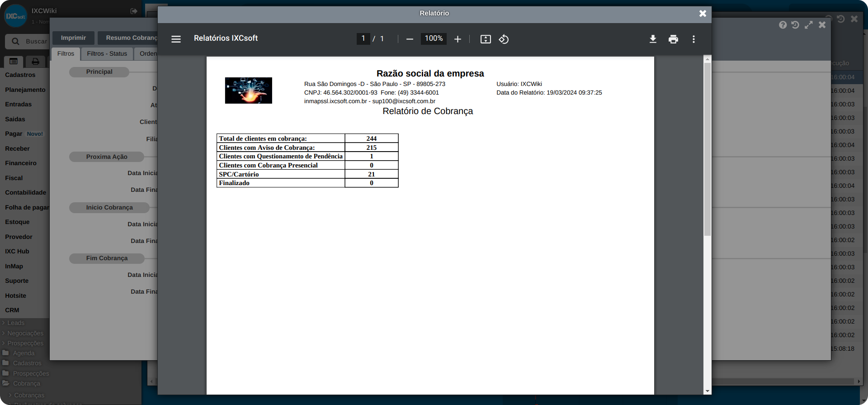This screenshot has width=868, height=405.
Task: Zoom in the report PDF
Action: tap(458, 39)
